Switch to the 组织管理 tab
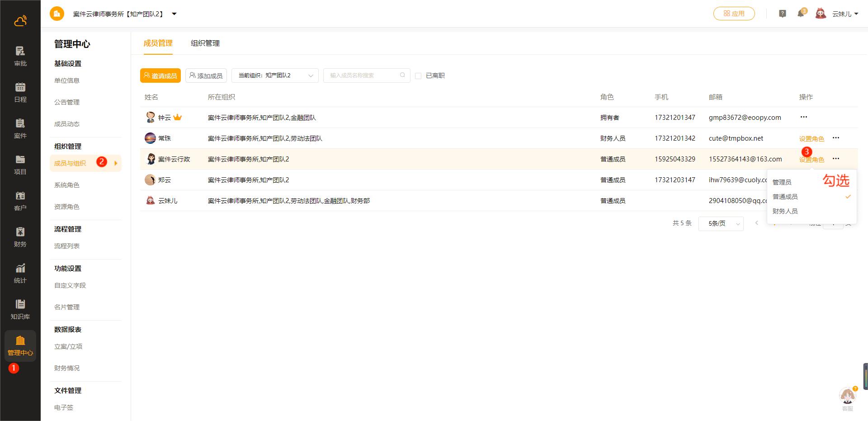 click(205, 43)
